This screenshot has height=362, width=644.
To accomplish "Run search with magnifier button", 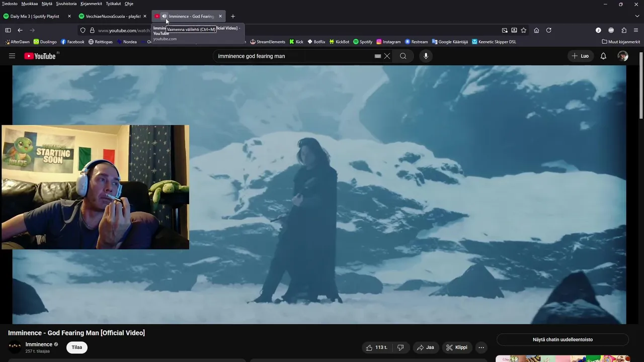I will pyautogui.click(x=403, y=56).
